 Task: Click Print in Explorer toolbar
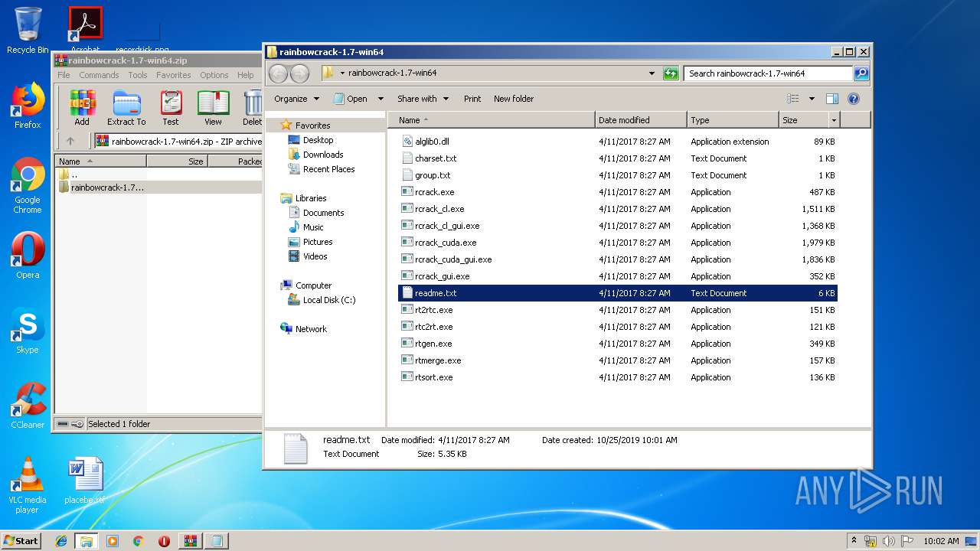(x=472, y=99)
